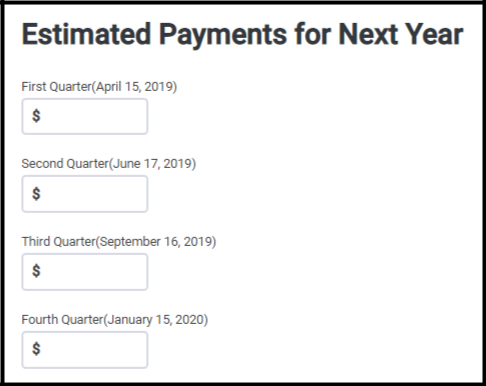Viewport: 486px width, 386px height.
Task: Select the January 15, 2020 date text
Action: [x=156, y=320]
